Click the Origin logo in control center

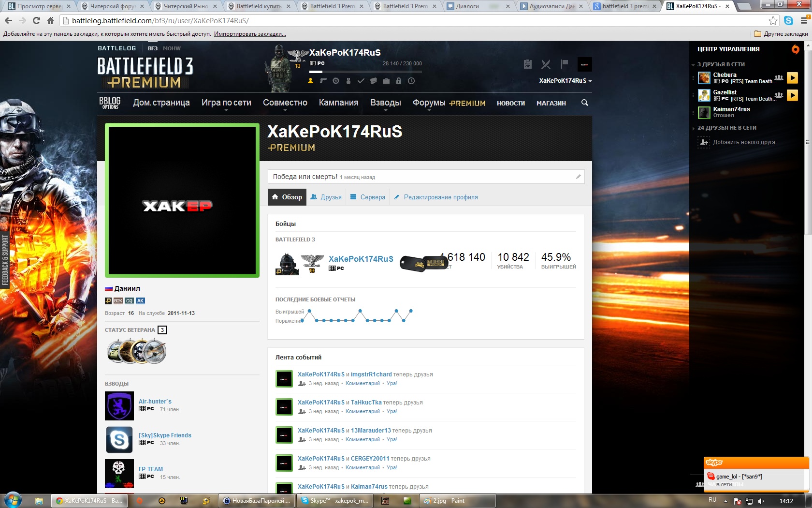[x=795, y=49]
